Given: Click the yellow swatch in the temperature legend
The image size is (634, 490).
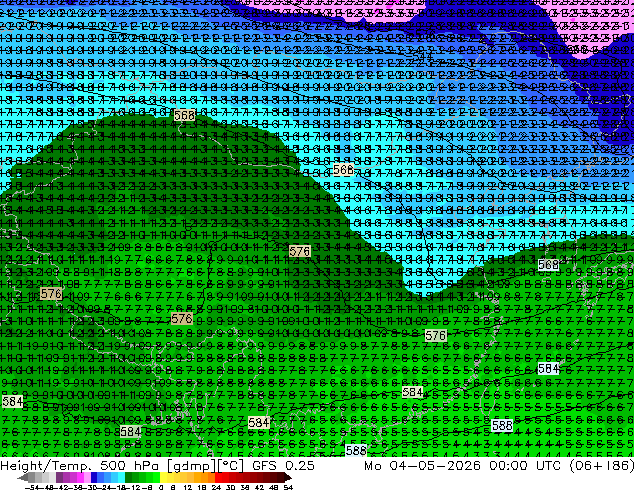Looking at the screenshot, I should click(163, 478).
